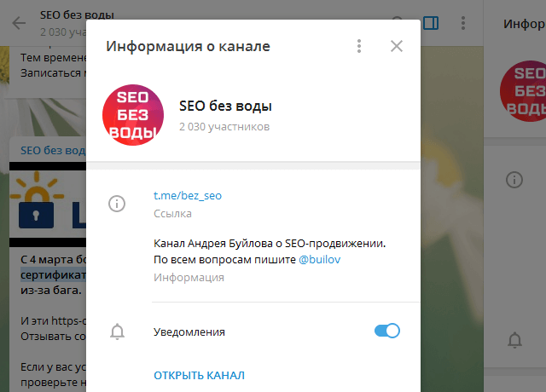Click the С 4 марта message text
The height and width of the screenshot is (392, 546).
coord(53,274)
